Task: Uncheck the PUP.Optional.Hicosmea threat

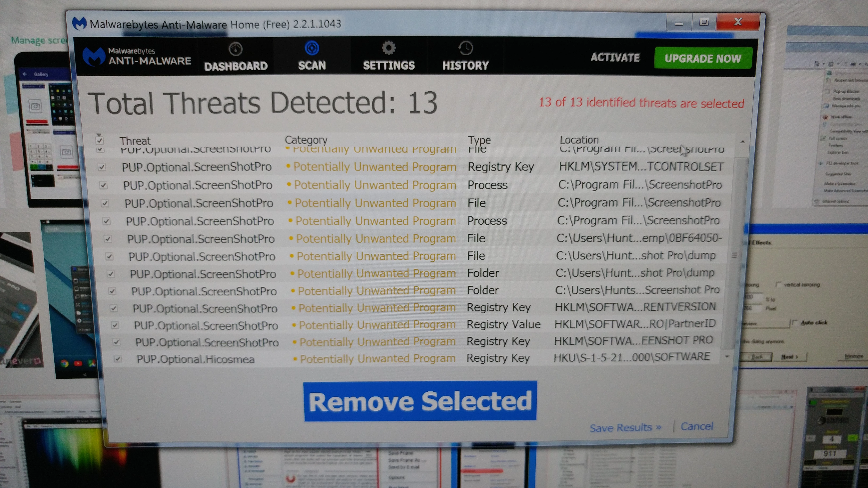Action: coord(118,358)
